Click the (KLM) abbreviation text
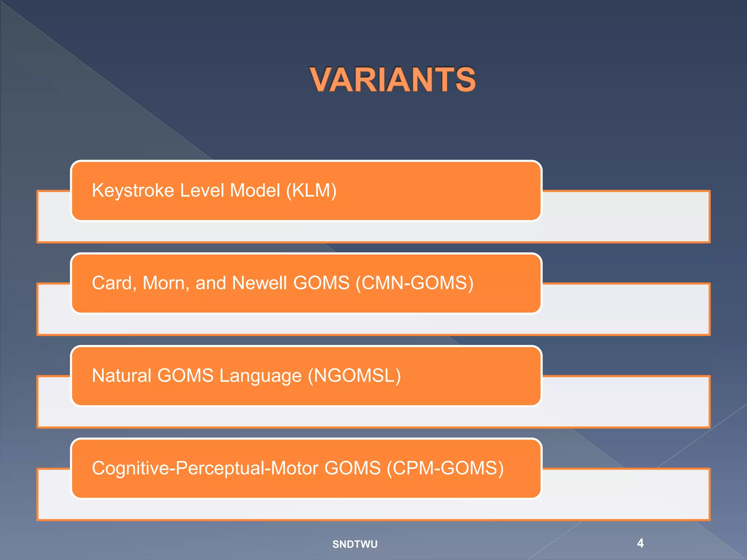 coord(311,190)
